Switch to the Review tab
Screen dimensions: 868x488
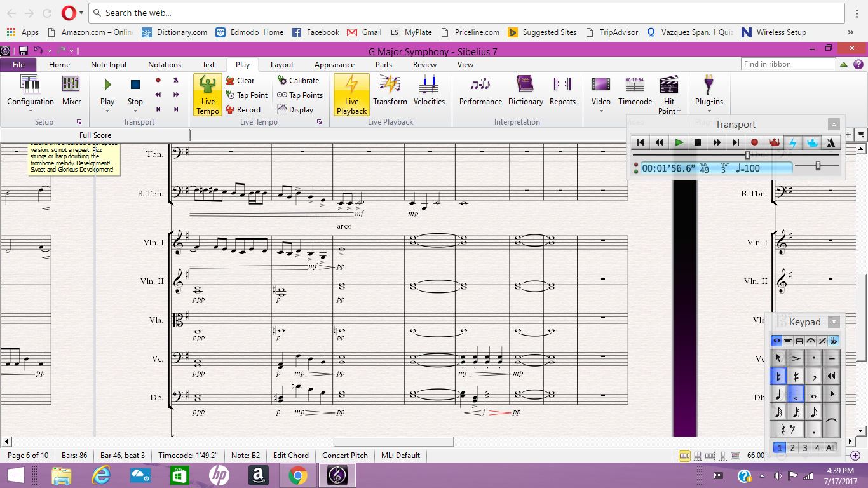coord(424,64)
